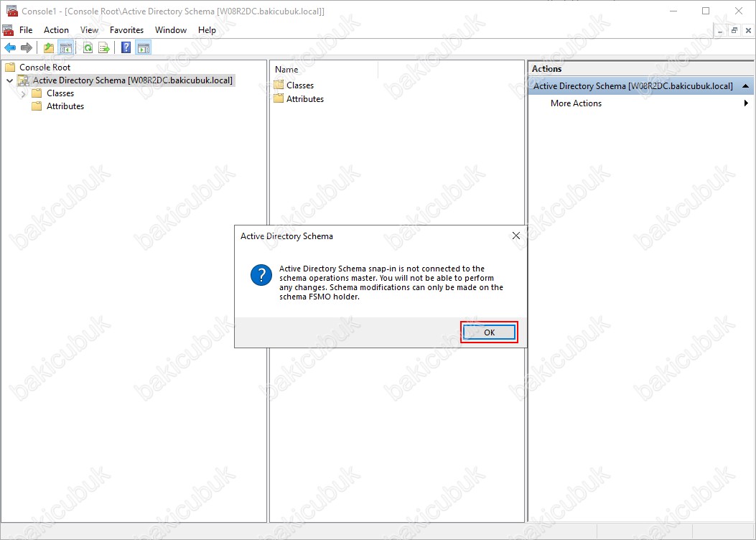Click OK in the schema warning dialog
The width and height of the screenshot is (756, 540).
pos(490,332)
